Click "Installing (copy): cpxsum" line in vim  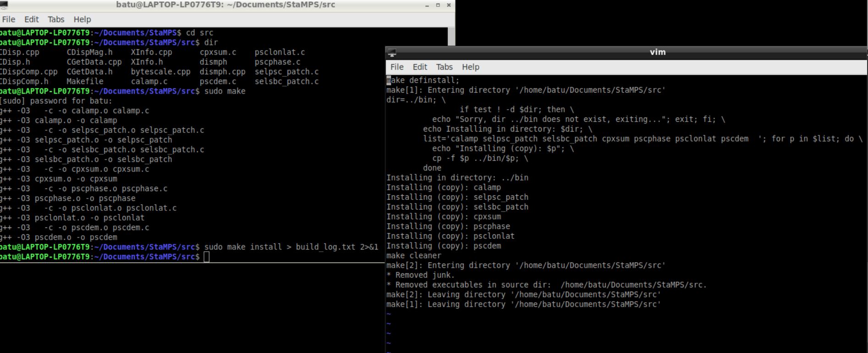(x=444, y=216)
